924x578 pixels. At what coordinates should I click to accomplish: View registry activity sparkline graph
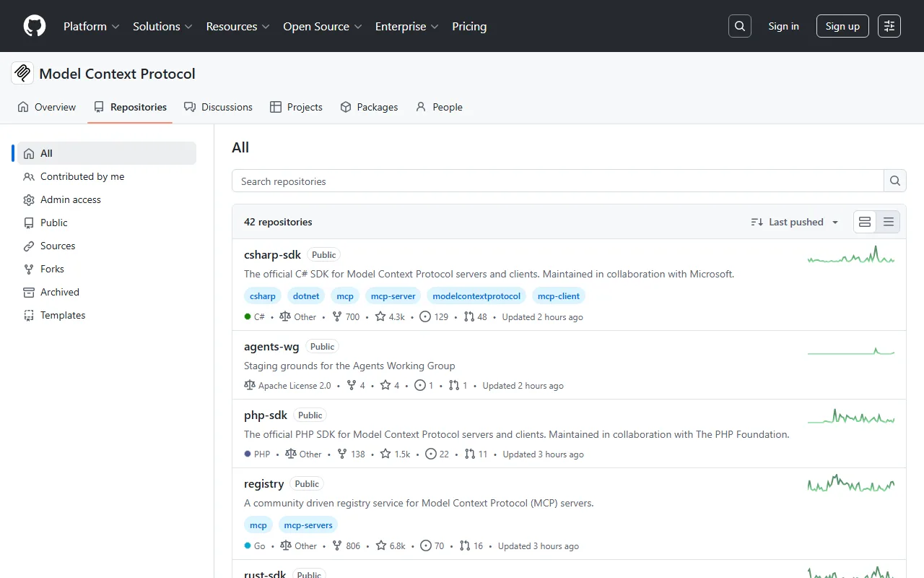tap(851, 484)
